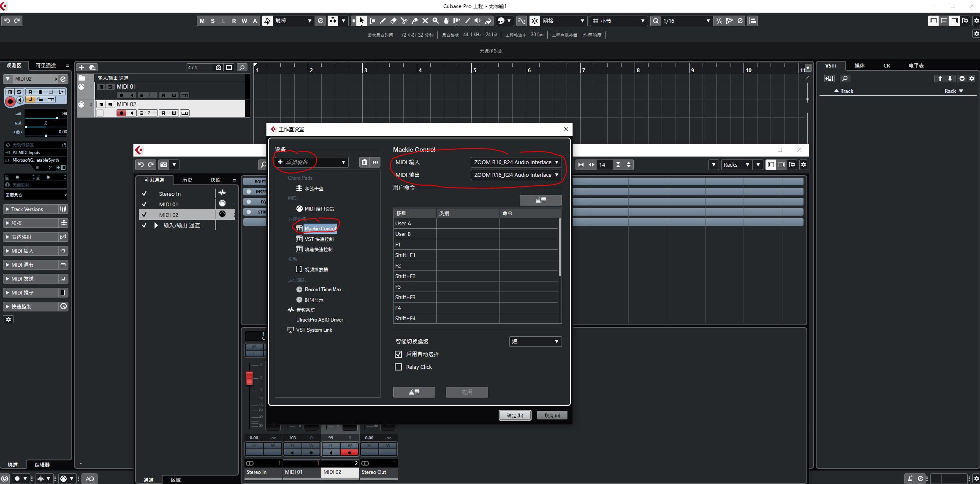
Task: Click the Redo icon in main toolbar
Action: tap(17, 21)
